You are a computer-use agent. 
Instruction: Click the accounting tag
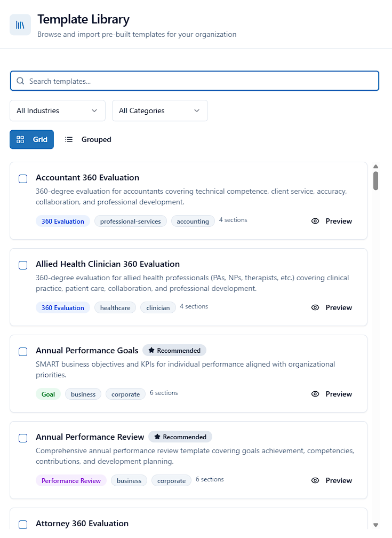(x=193, y=221)
